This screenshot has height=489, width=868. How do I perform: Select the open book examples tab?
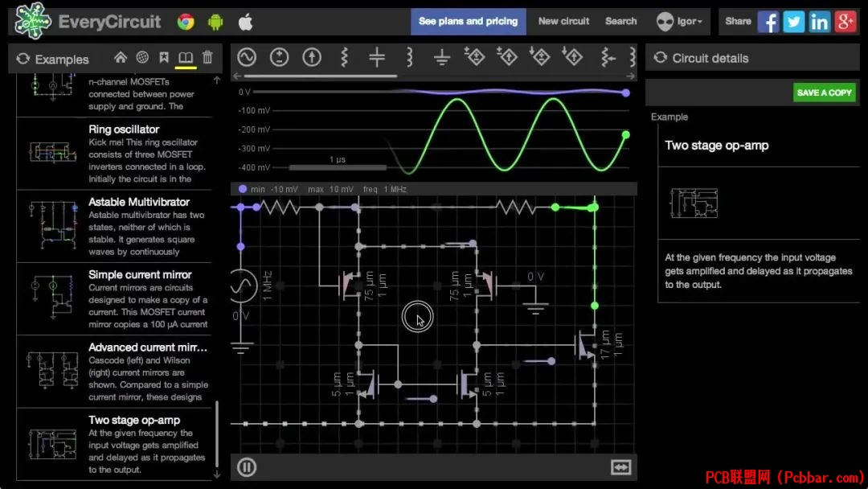[186, 58]
